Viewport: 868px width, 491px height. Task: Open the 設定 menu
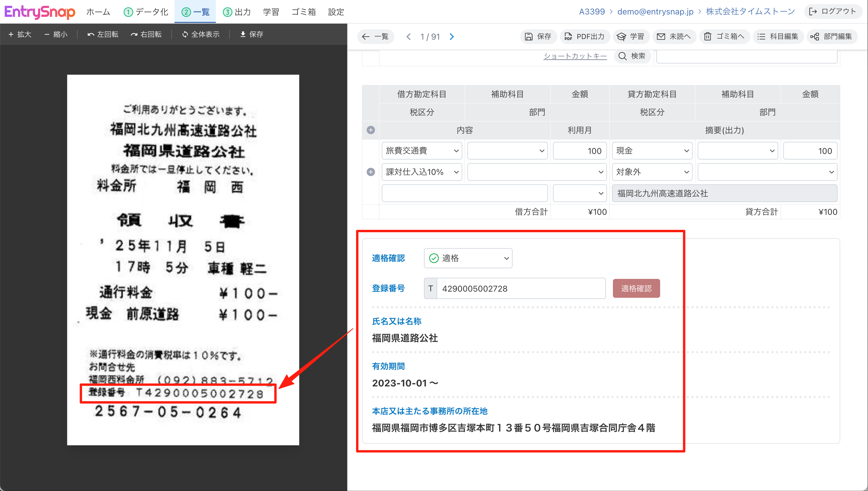coord(336,12)
